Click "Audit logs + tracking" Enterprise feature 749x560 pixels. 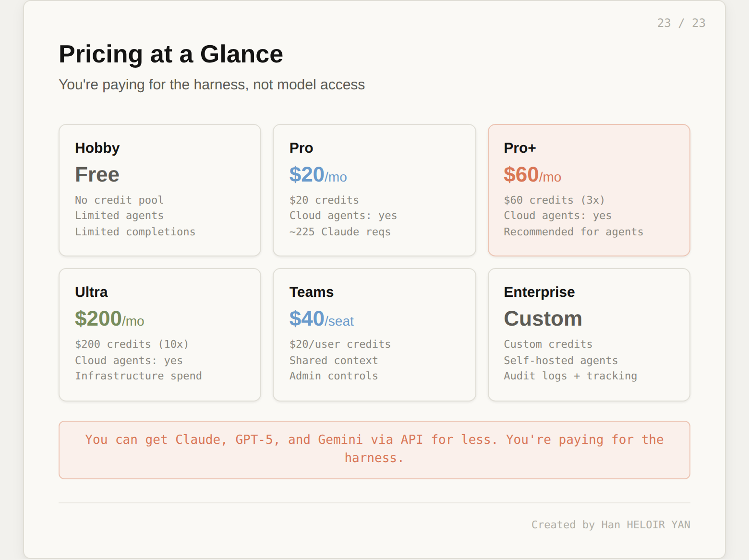570,376
